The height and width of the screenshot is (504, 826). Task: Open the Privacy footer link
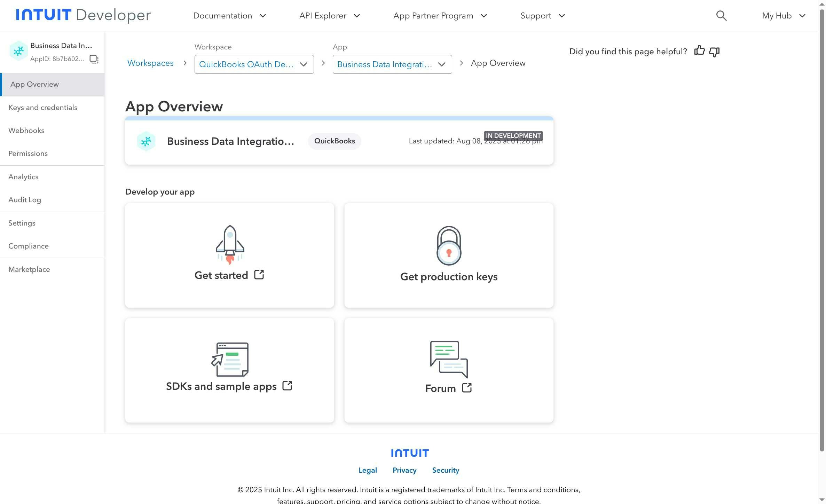click(x=404, y=470)
